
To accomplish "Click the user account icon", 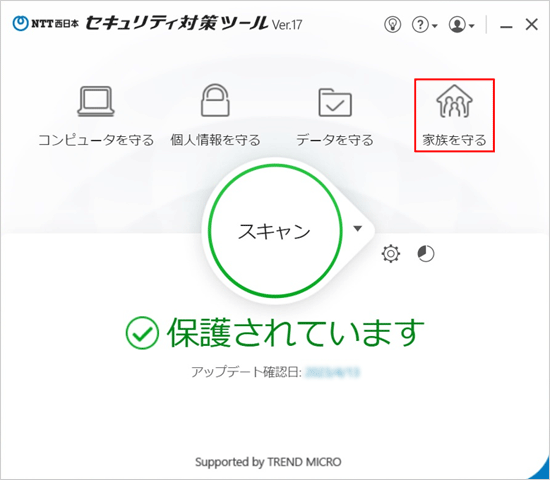I will (457, 25).
